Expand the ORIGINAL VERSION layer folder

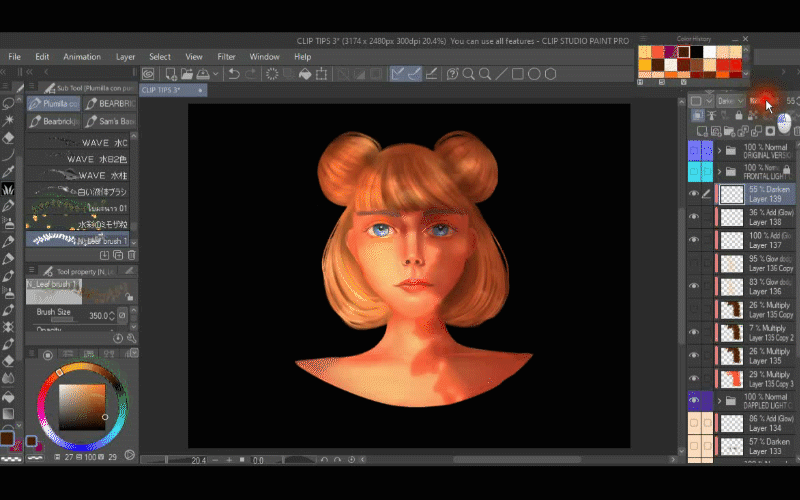tap(719, 151)
